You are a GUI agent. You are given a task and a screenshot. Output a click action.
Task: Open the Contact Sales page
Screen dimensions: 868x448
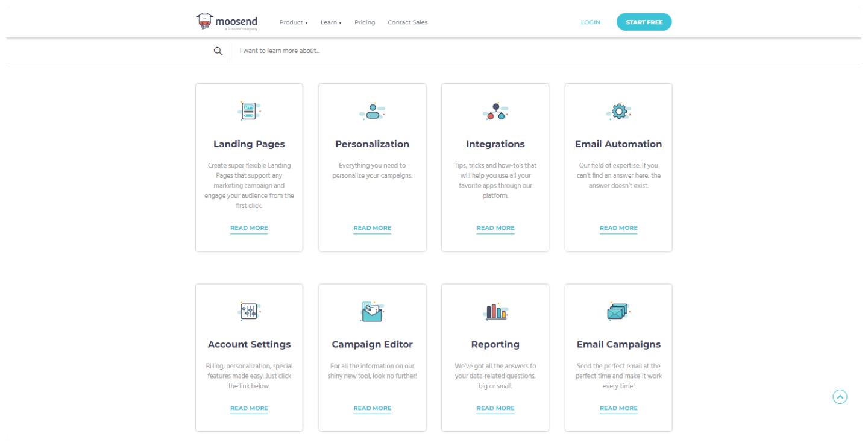tap(407, 22)
